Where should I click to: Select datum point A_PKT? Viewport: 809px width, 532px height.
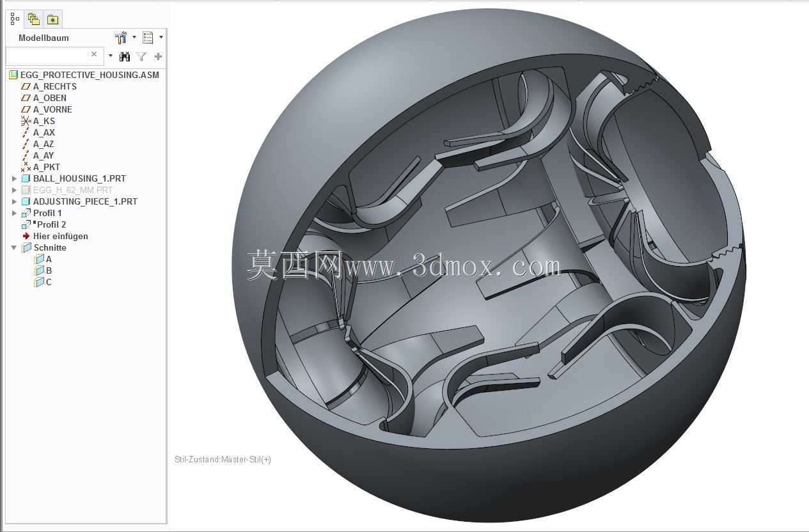(x=47, y=167)
